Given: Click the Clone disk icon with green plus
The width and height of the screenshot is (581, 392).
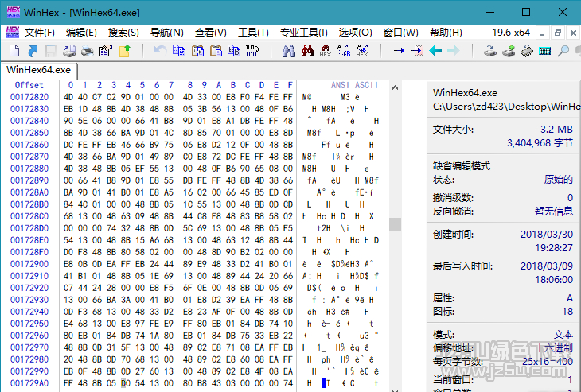Looking at the screenshot, I should tap(509, 50).
